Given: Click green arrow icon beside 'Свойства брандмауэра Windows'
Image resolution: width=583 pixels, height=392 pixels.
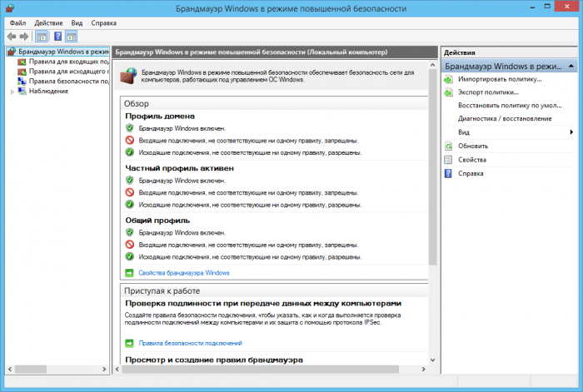Looking at the screenshot, I should coord(129,273).
